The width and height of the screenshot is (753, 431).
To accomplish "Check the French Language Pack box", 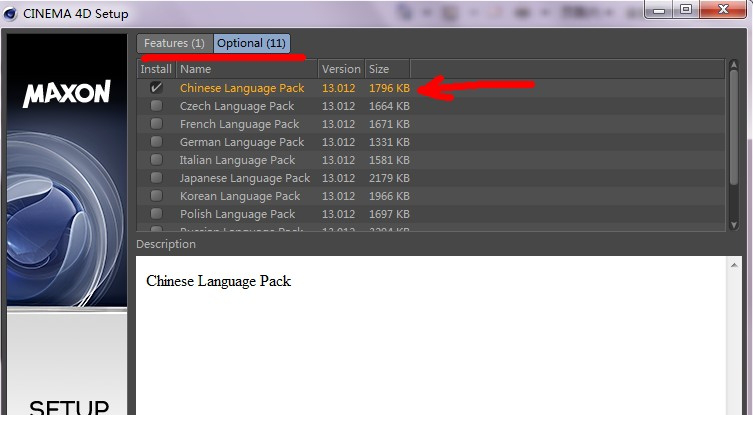I will 156,123.
